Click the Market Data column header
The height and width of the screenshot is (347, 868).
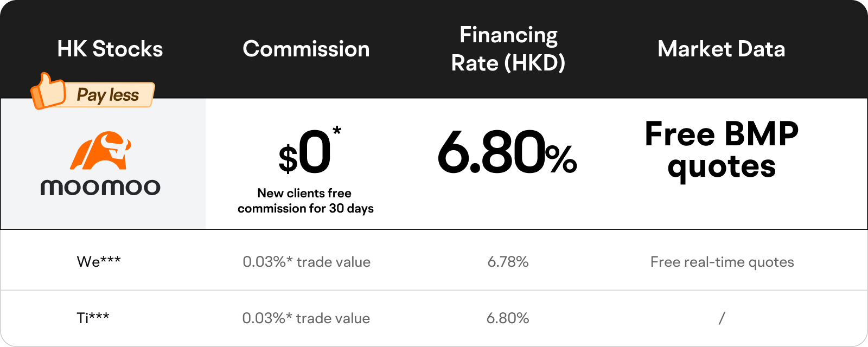(722, 49)
